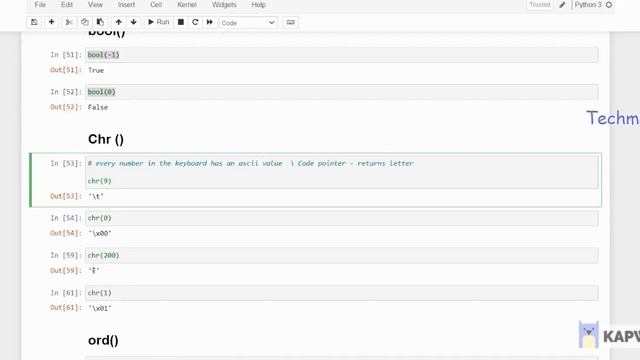640x360 pixels.
Task: Click into the chr(200) input cell
Action: (x=342, y=256)
